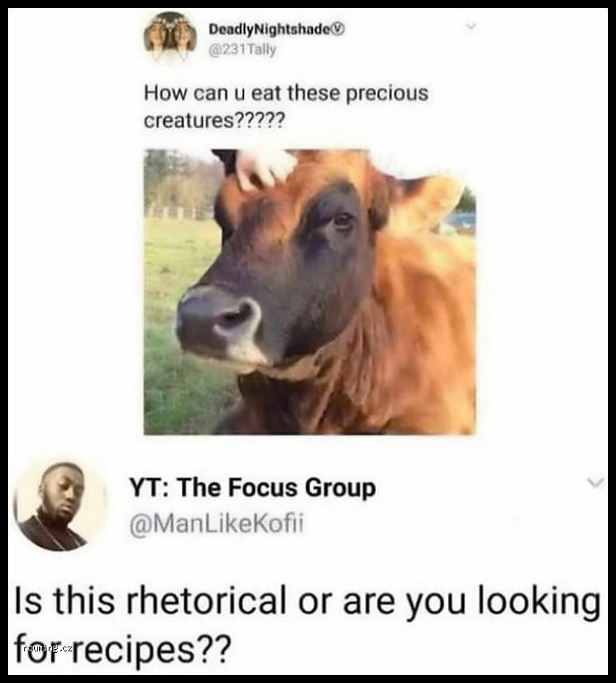Select the word "creatures?????" in the tweet
The width and height of the screenshot is (616, 683).
[213, 121]
